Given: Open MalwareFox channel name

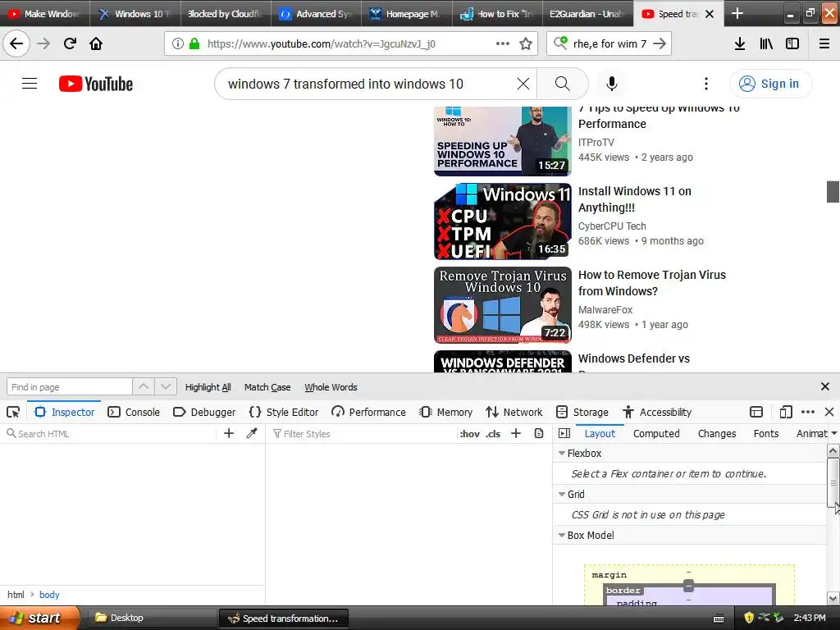Looking at the screenshot, I should pos(605,309).
